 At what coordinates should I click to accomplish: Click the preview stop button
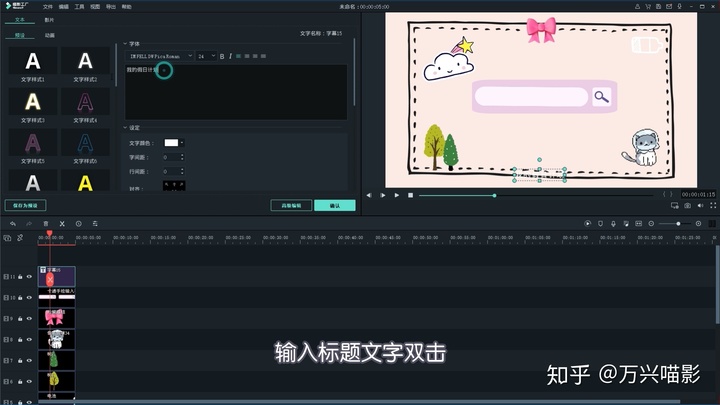[x=411, y=195]
